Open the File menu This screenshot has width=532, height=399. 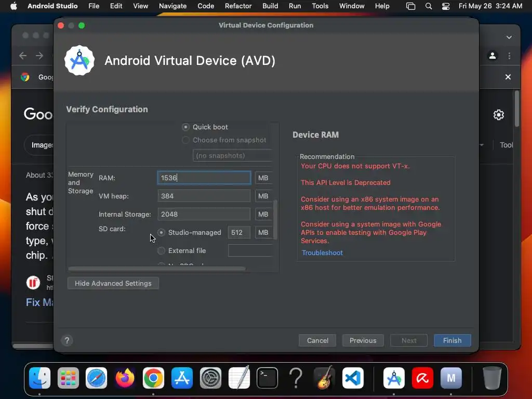(x=94, y=6)
